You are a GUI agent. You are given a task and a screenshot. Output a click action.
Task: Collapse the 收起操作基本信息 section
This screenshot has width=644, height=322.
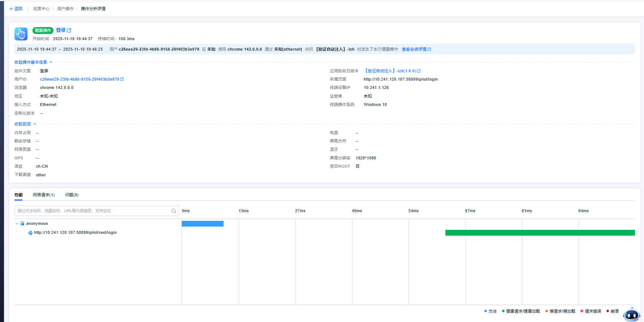pos(33,62)
